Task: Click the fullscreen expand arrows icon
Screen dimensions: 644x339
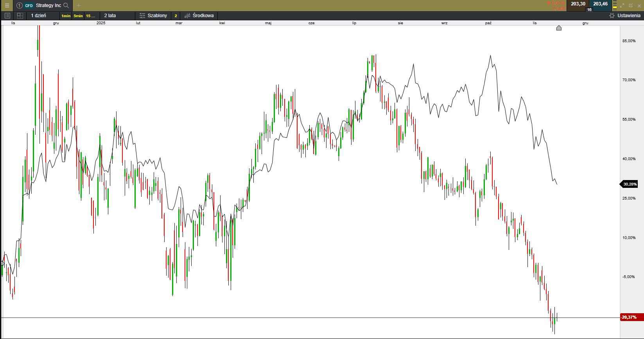Action: (622, 5)
